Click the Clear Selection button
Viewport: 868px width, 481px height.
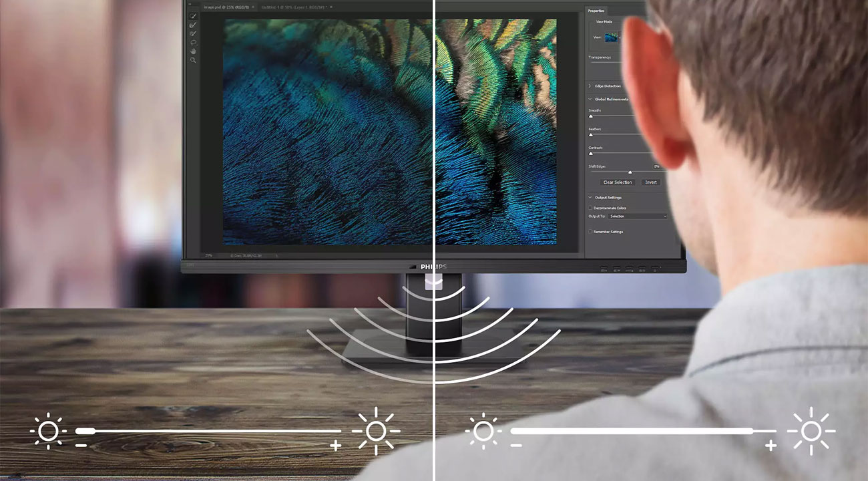pos(617,182)
